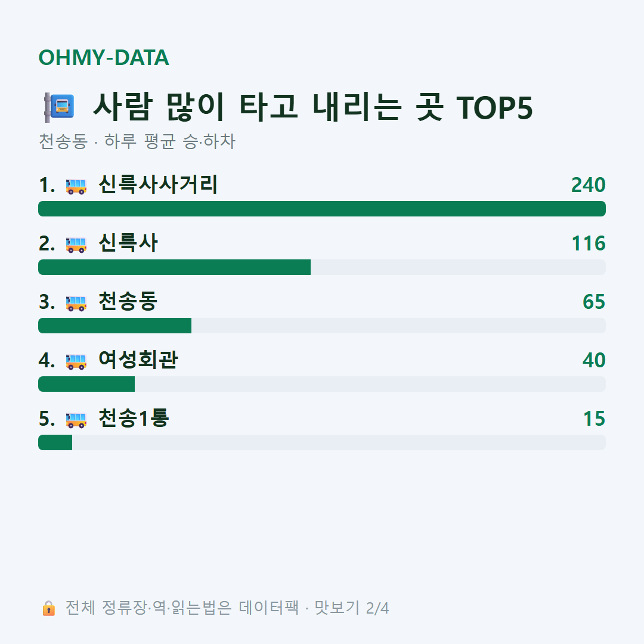Click the lock icon in the footer
The image size is (644, 644).
[48, 608]
